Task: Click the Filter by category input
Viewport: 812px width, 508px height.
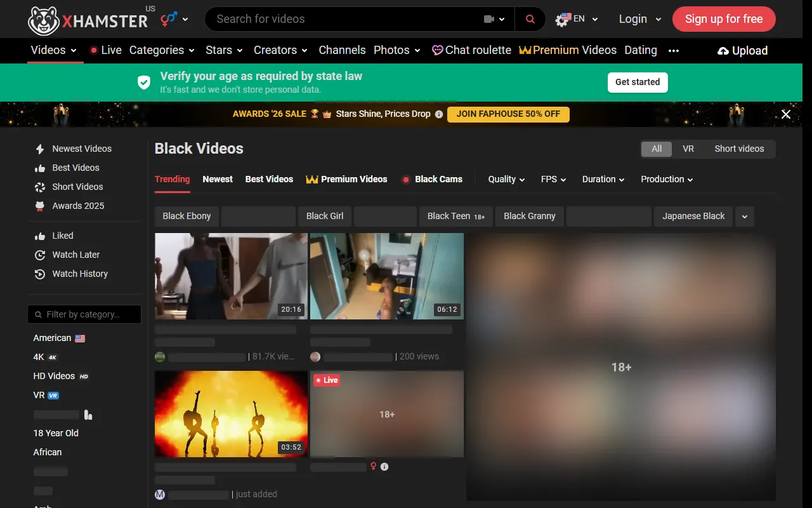Action: click(84, 314)
